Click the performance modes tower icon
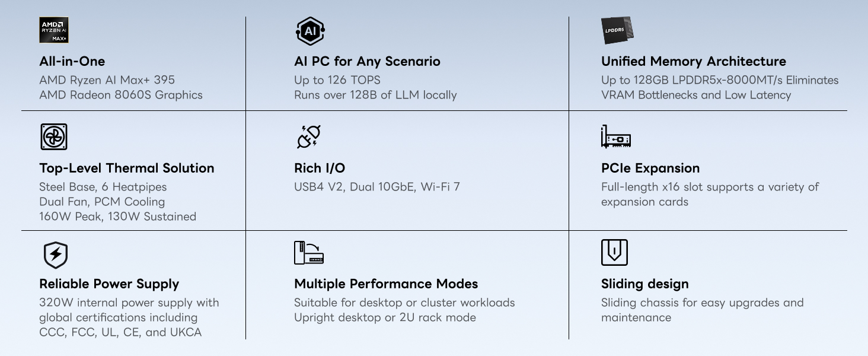Viewport: 868px width, 356px height. 309,253
